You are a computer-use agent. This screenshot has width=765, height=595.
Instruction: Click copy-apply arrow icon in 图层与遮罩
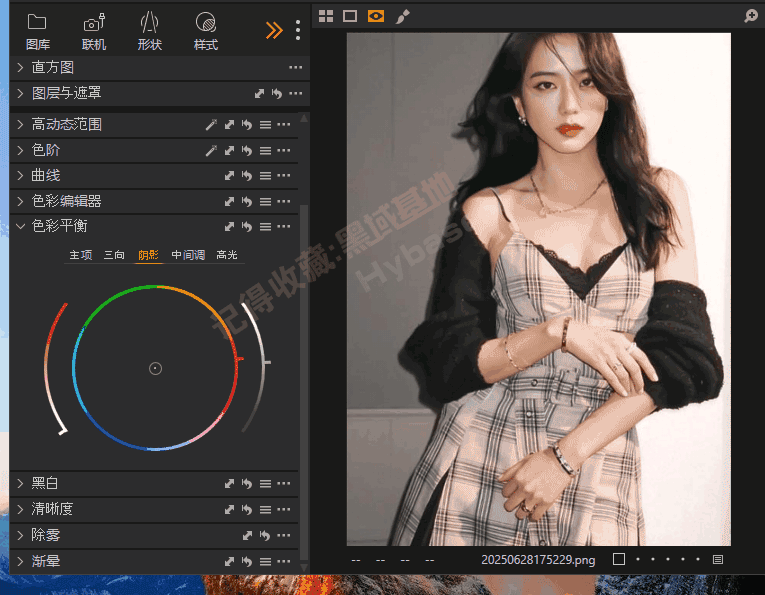[259, 93]
